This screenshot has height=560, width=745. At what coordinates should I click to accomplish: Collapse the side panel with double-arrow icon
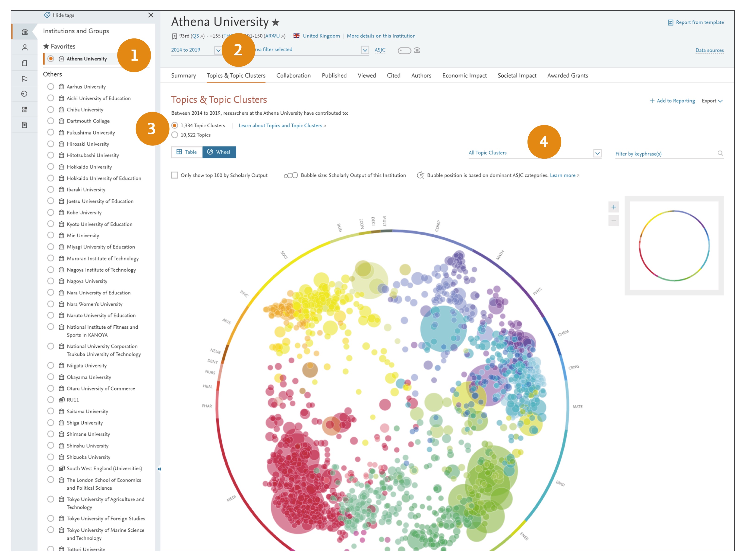click(159, 469)
